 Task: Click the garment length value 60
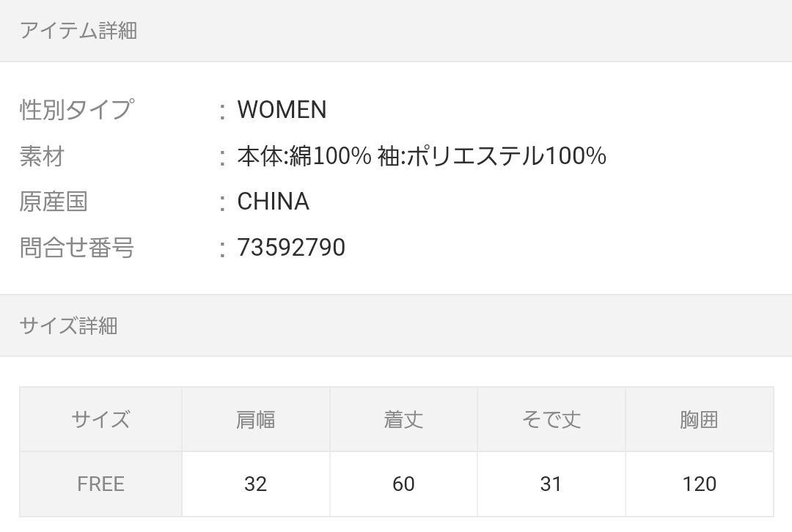[403, 484]
